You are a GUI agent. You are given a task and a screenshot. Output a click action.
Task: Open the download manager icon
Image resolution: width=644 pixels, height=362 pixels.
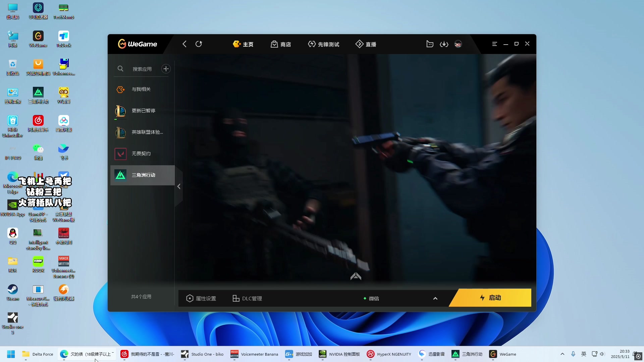(444, 44)
